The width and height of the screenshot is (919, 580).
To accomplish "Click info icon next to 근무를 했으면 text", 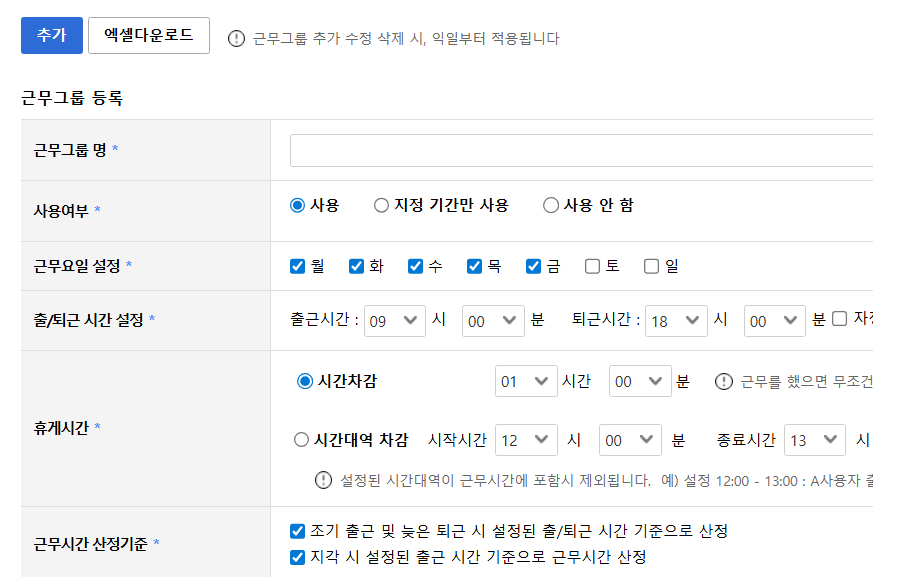I will [724, 381].
